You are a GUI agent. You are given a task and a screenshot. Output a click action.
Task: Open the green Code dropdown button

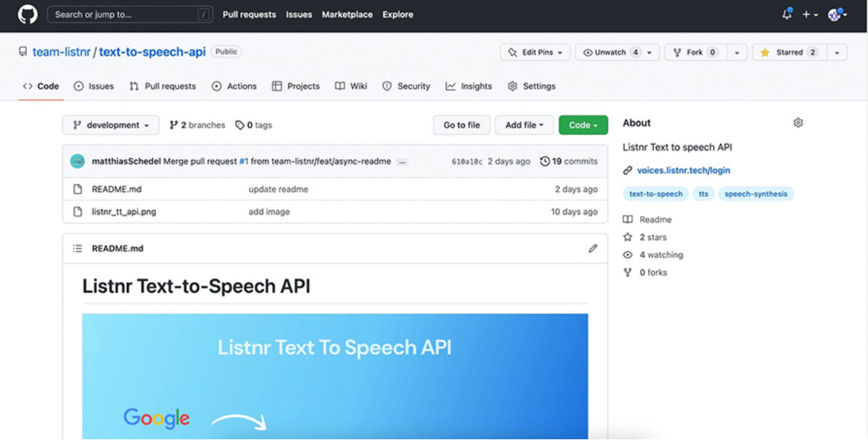coord(584,125)
